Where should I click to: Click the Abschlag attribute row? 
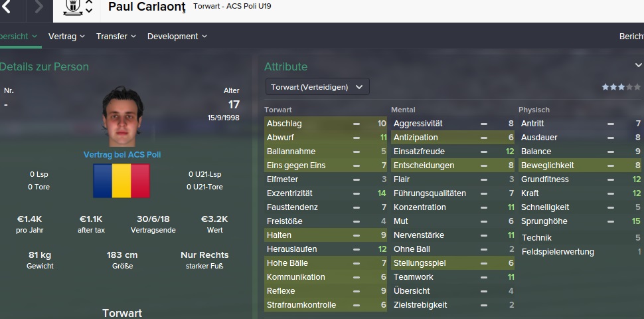click(x=325, y=124)
